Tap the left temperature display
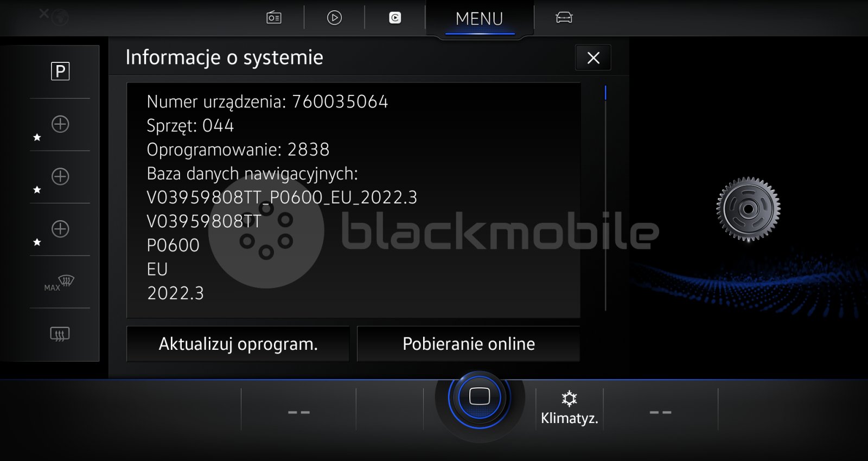This screenshot has height=461, width=868. (298, 412)
